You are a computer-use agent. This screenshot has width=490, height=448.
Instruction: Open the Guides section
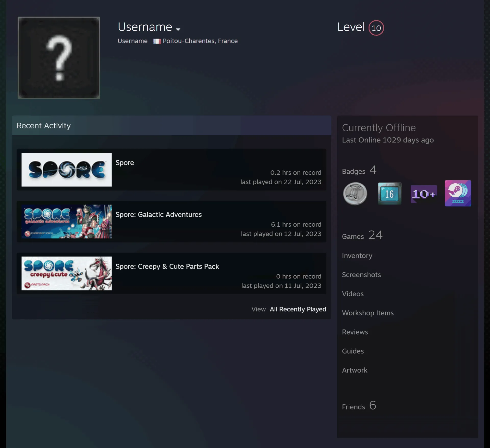(x=353, y=351)
